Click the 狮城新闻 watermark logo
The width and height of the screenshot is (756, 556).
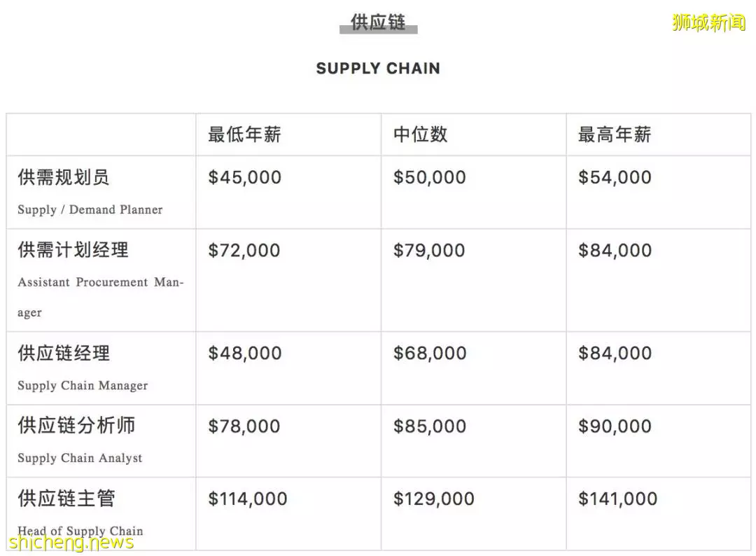click(x=708, y=22)
